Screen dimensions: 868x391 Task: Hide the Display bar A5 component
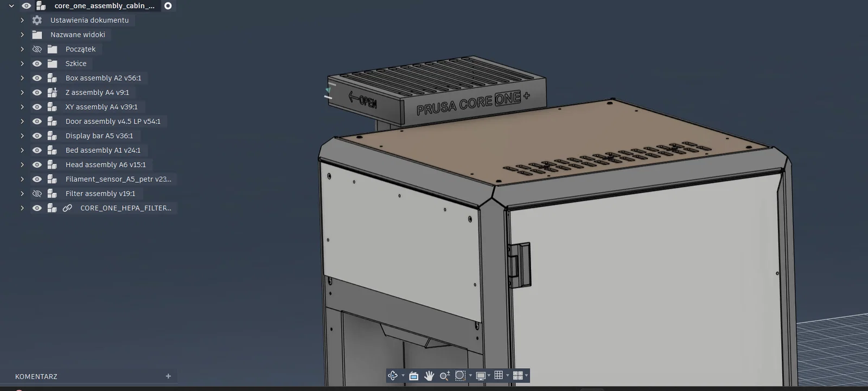pyautogui.click(x=37, y=136)
